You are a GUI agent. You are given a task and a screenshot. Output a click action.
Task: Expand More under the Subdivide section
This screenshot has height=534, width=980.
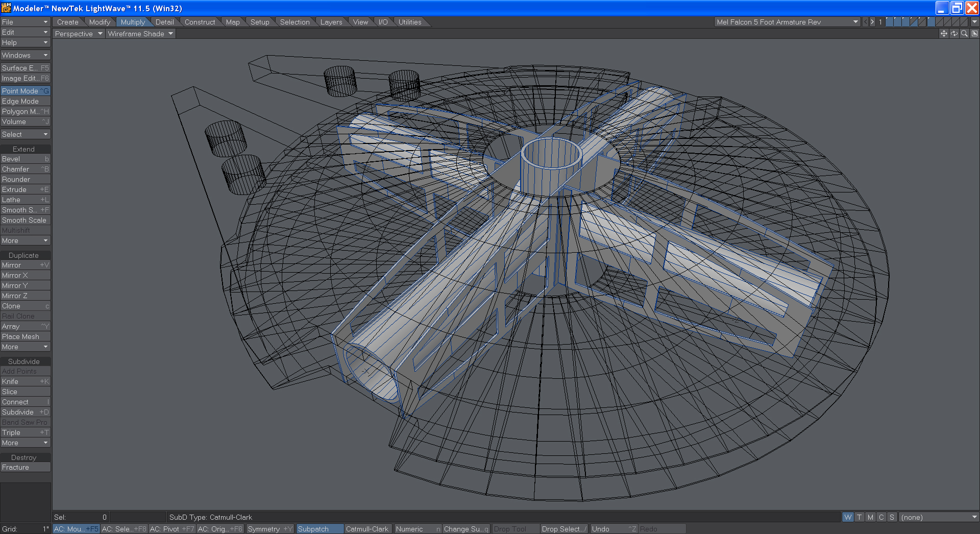[25, 443]
